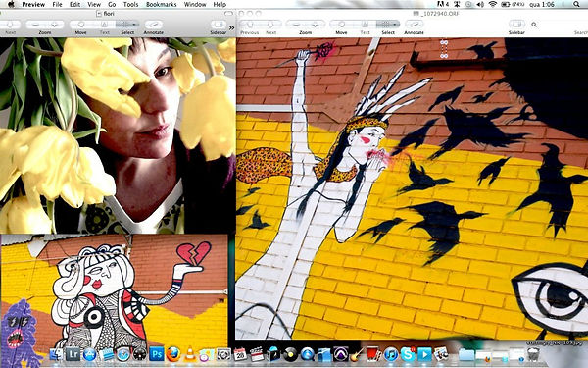Open the File menu

(x=58, y=4)
